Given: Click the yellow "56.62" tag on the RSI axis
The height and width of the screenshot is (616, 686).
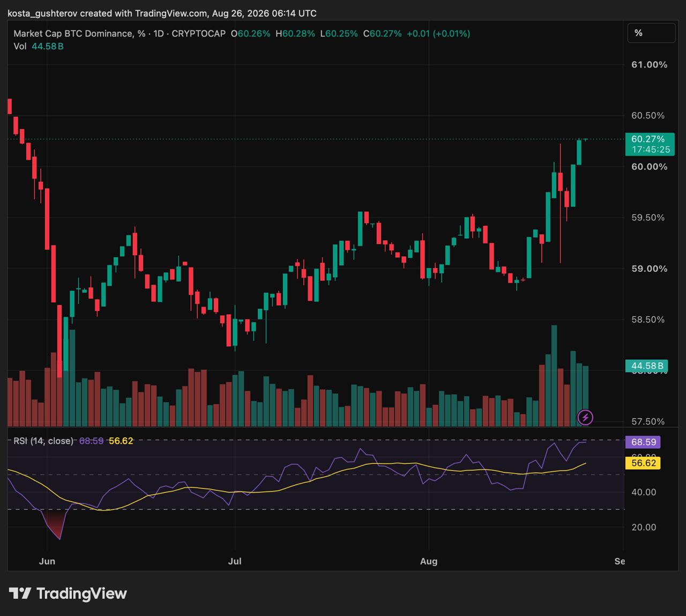Looking at the screenshot, I should 643,463.
